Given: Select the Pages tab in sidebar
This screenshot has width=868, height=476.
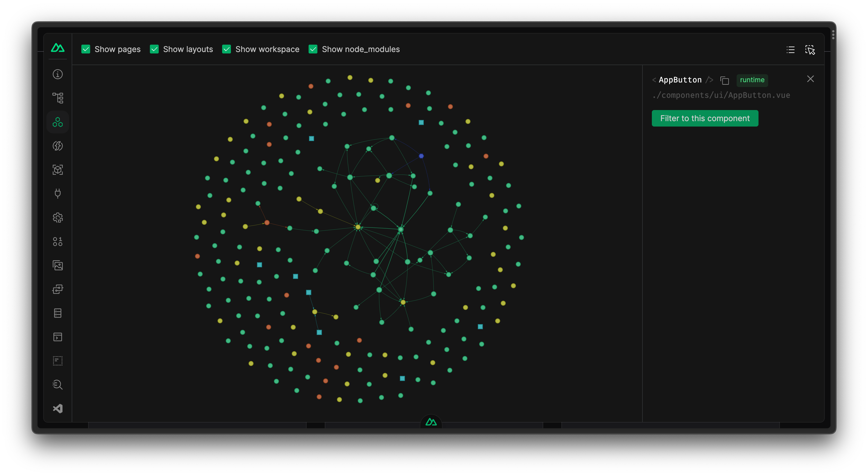Looking at the screenshot, I should tap(58, 98).
